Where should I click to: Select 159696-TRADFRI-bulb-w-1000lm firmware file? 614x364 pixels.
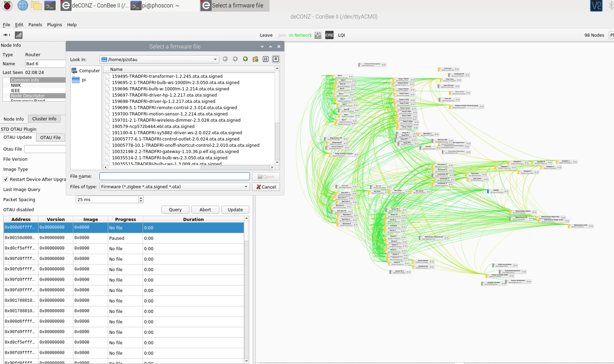click(170, 89)
